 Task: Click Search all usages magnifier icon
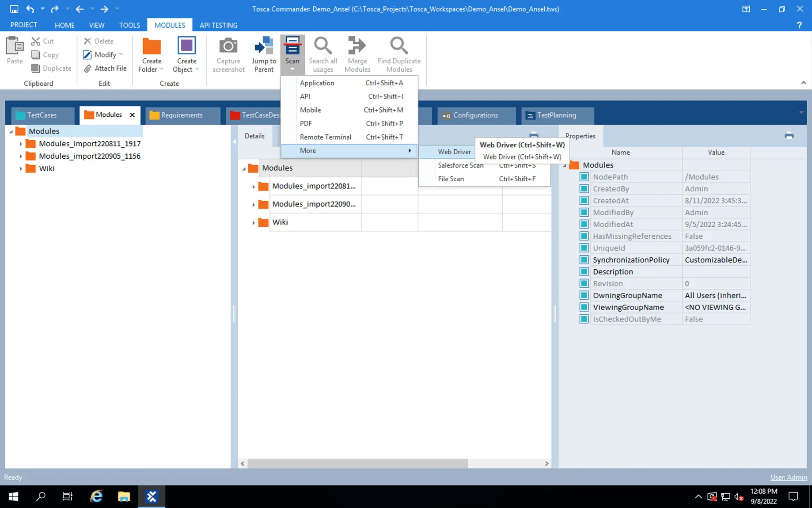pyautogui.click(x=323, y=46)
